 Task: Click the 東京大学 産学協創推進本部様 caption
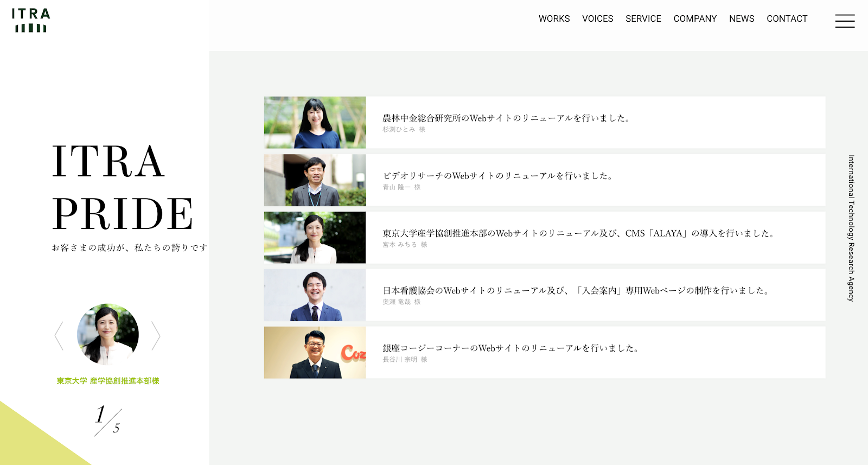click(x=108, y=381)
